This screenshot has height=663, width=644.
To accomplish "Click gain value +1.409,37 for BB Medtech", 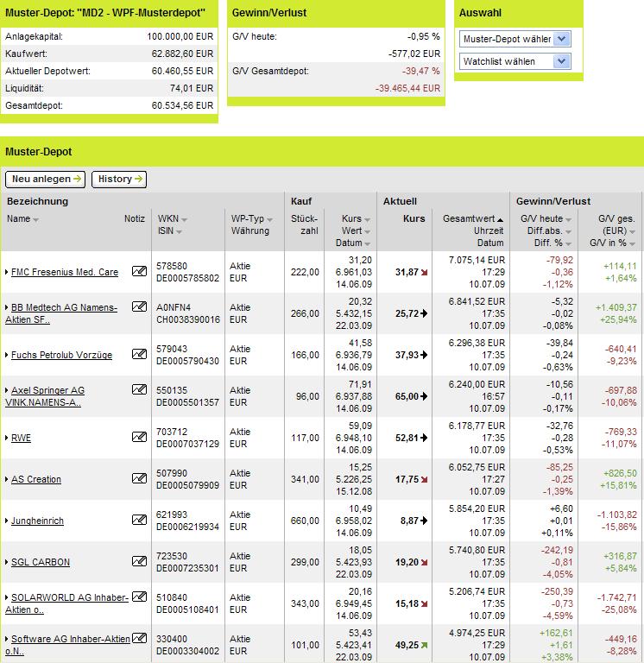I will [616, 307].
